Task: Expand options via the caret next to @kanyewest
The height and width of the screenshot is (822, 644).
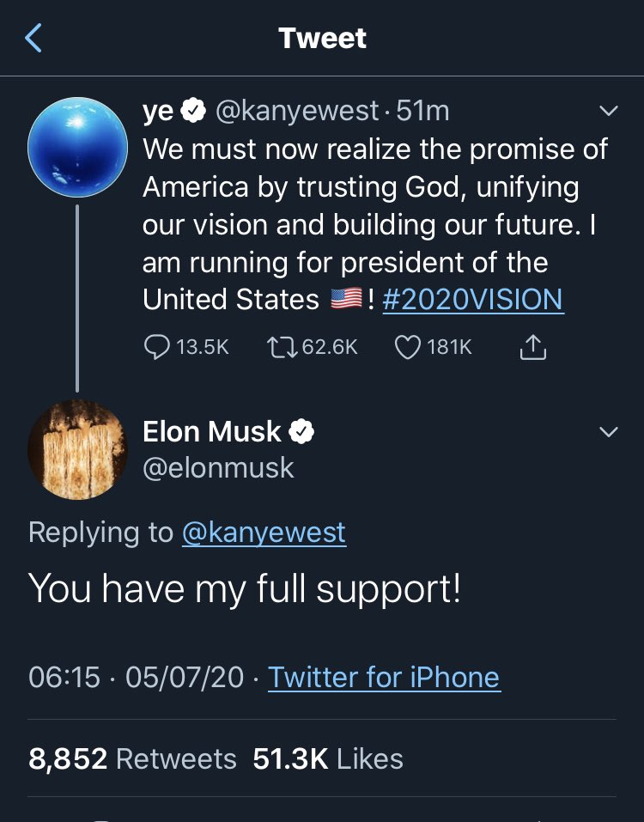Action: [609, 110]
